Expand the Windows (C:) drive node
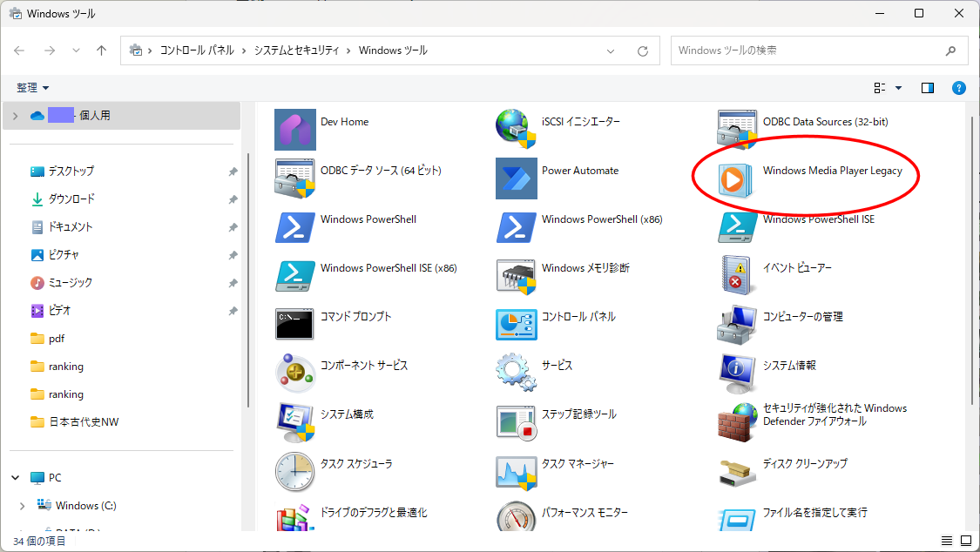The width and height of the screenshot is (980, 552). 23,506
